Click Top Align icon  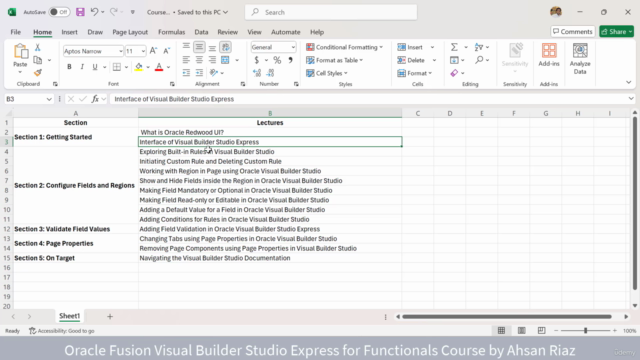pos(186,47)
